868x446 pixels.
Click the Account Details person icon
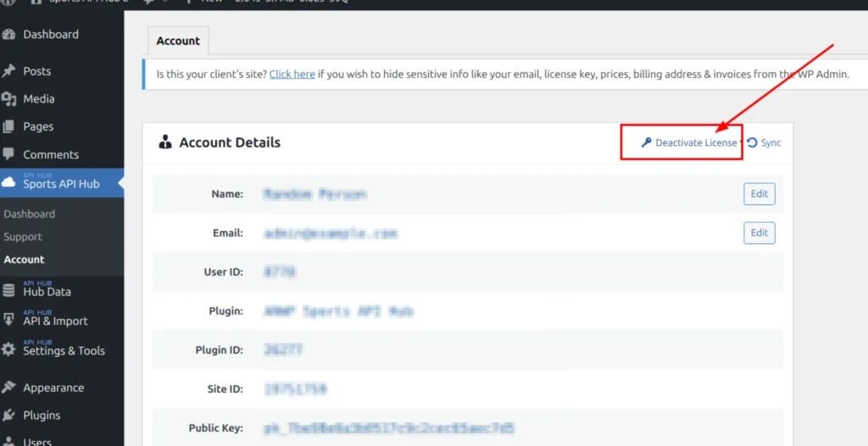tap(165, 142)
